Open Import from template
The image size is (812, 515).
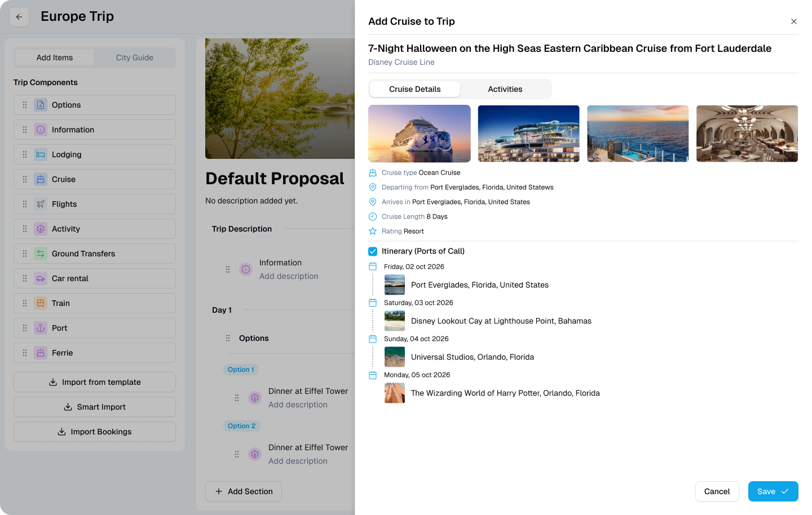click(x=95, y=382)
